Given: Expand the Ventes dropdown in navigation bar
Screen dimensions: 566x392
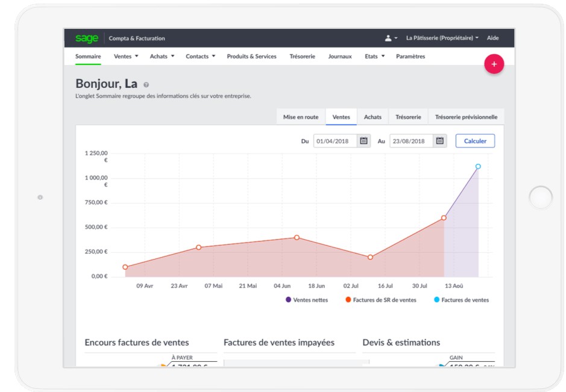Looking at the screenshot, I should (126, 57).
